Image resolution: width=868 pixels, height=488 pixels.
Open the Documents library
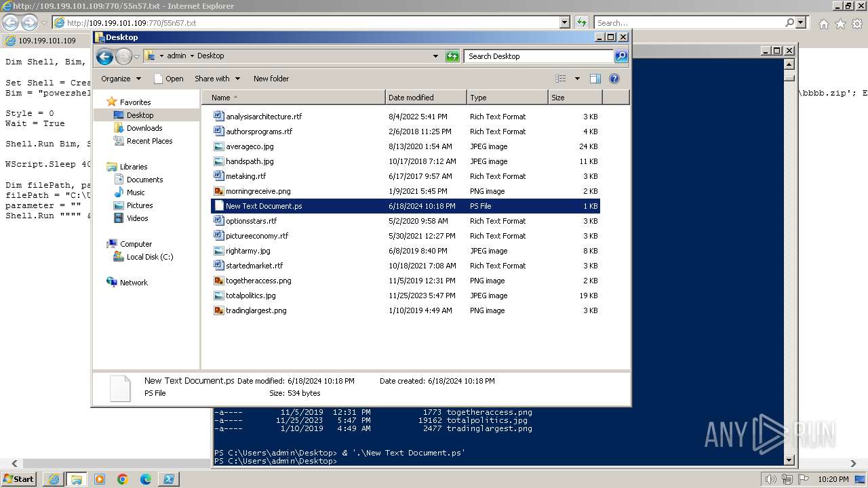(144, 180)
